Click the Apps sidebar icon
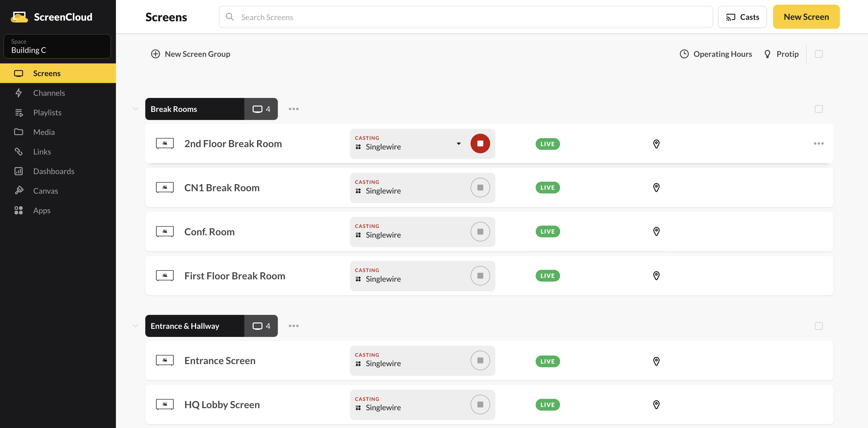Viewport: 868px width, 428px height. tap(19, 210)
